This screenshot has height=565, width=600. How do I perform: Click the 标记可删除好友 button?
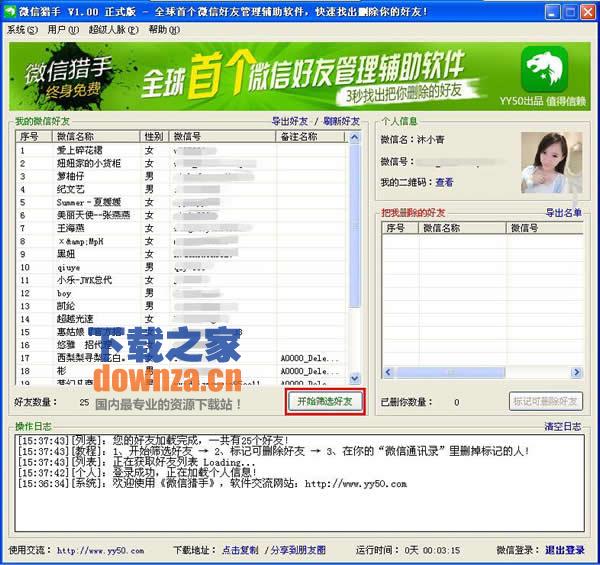546,401
